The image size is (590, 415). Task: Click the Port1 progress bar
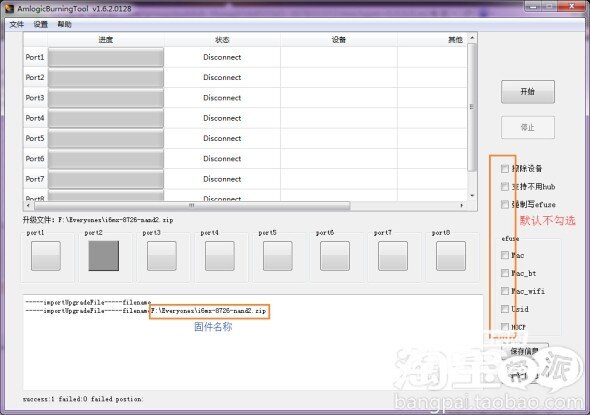click(106, 57)
